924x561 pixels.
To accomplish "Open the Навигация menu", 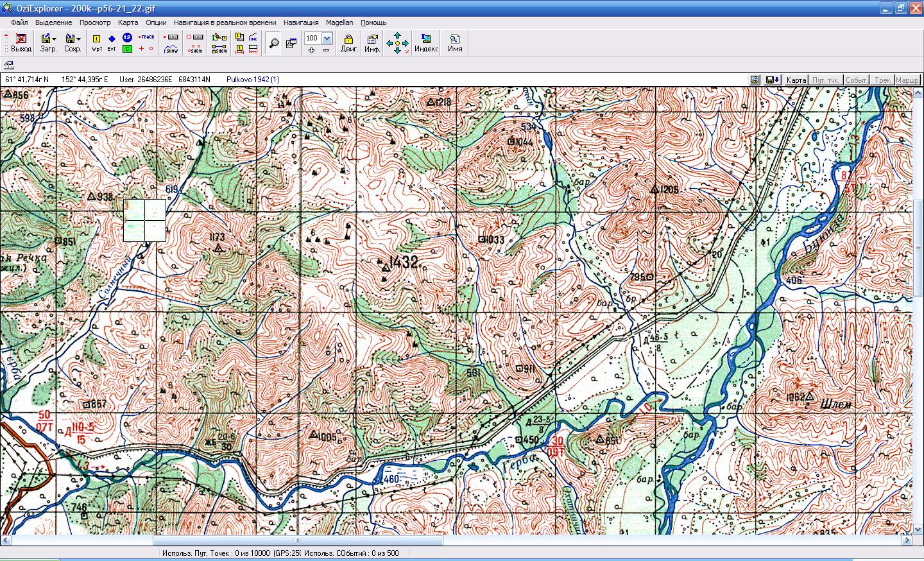I will point(301,22).
